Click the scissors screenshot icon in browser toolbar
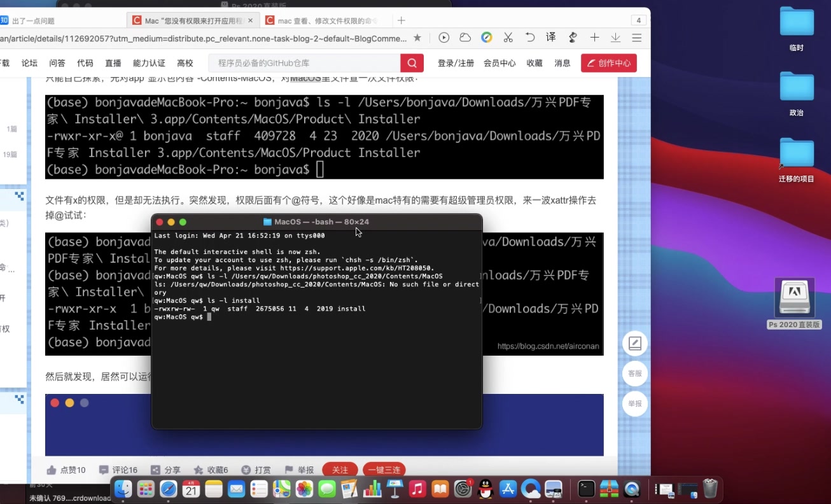This screenshot has width=831, height=504. coord(508,38)
